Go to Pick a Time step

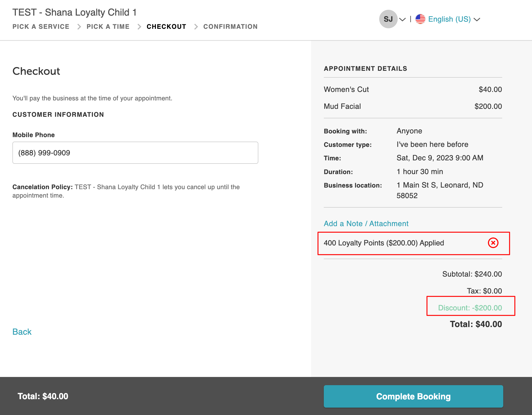click(108, 27)
